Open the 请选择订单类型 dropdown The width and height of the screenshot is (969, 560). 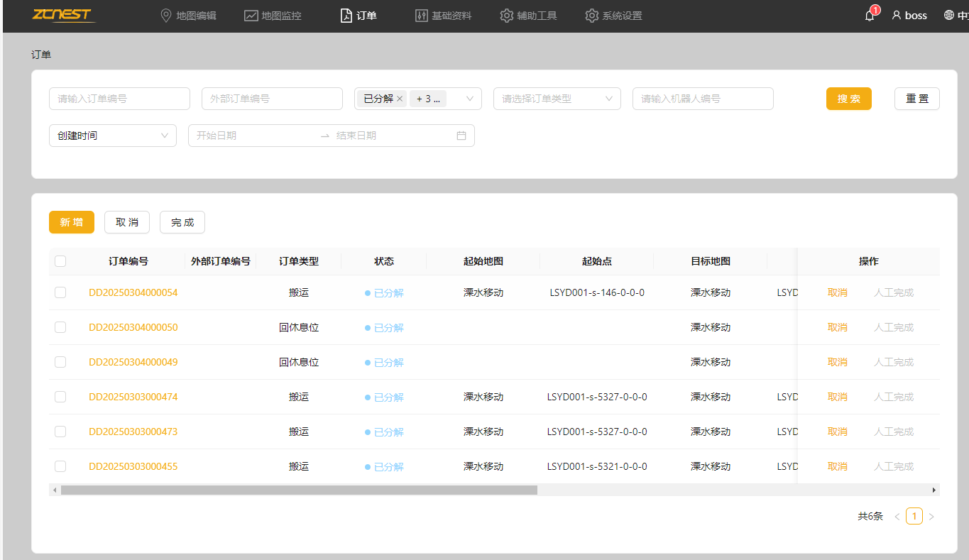[557, 99]
